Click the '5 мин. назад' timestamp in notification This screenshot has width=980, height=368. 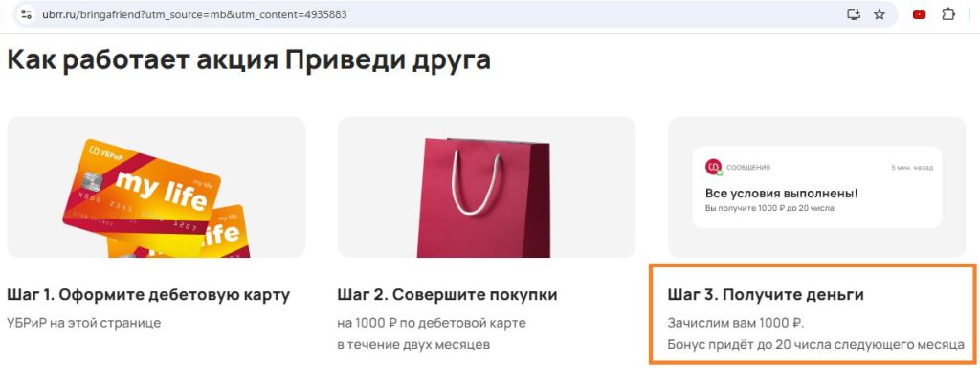coord(912,168)
